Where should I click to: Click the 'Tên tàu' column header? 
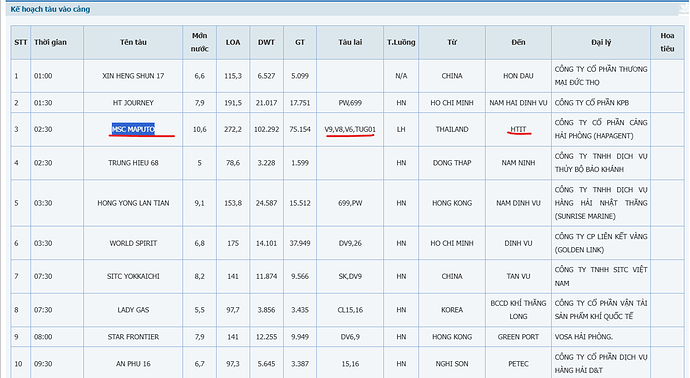(x=133, y=42)
